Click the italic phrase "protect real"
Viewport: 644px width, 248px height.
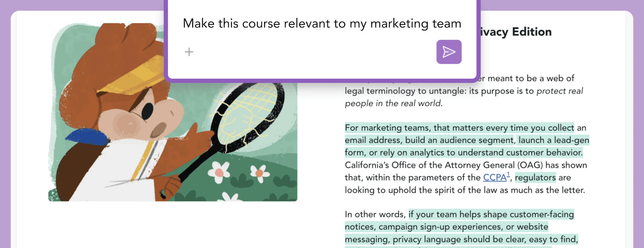point(559,91)
